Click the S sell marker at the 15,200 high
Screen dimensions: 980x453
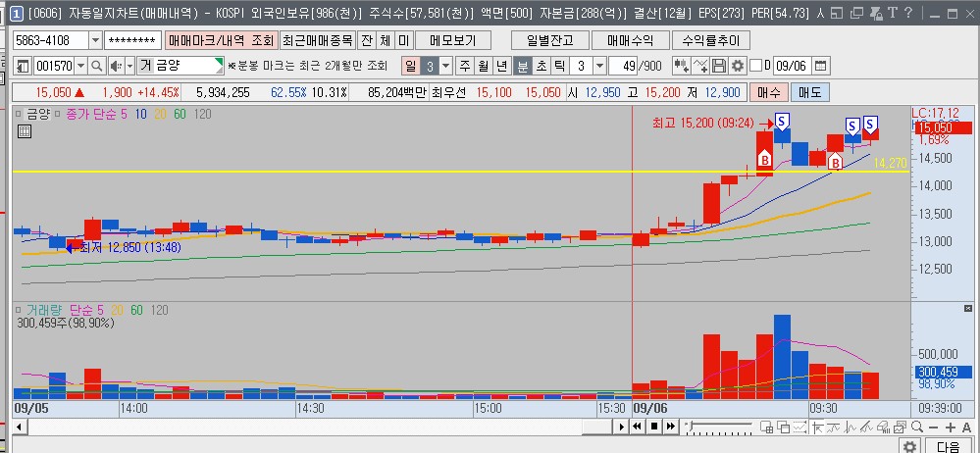point(782,120)
